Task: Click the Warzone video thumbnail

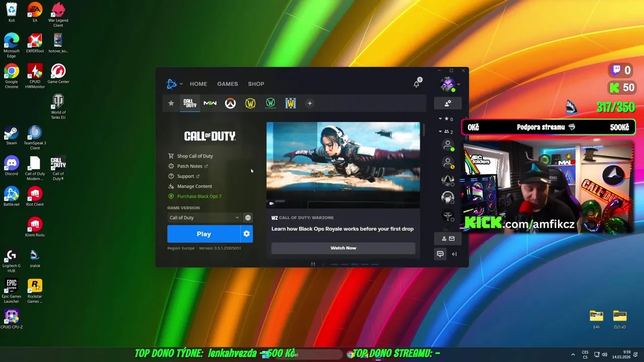Action: [x=343, y=165]
